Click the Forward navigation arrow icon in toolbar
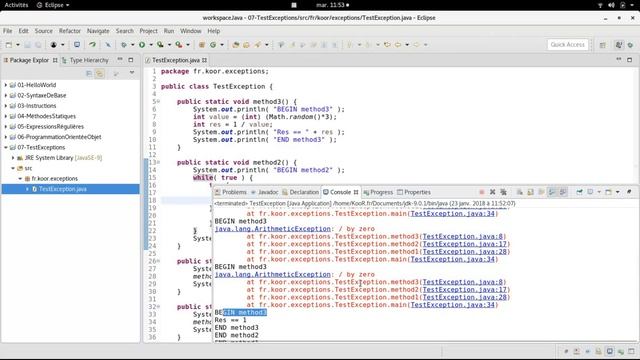This screenshot has width=640, height=360. pyautogui.click(x=416, y=45)
